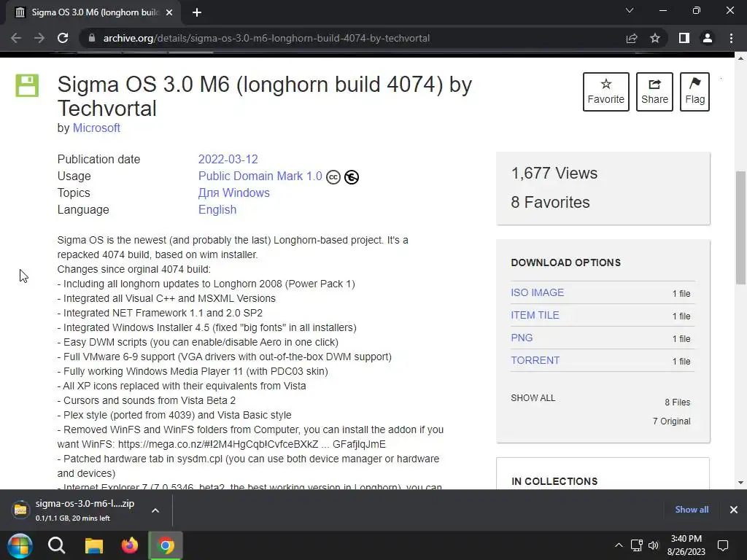Open the Chrome profile avatar icon
This screenshot has width=747, height=560.
pos(708,38)
